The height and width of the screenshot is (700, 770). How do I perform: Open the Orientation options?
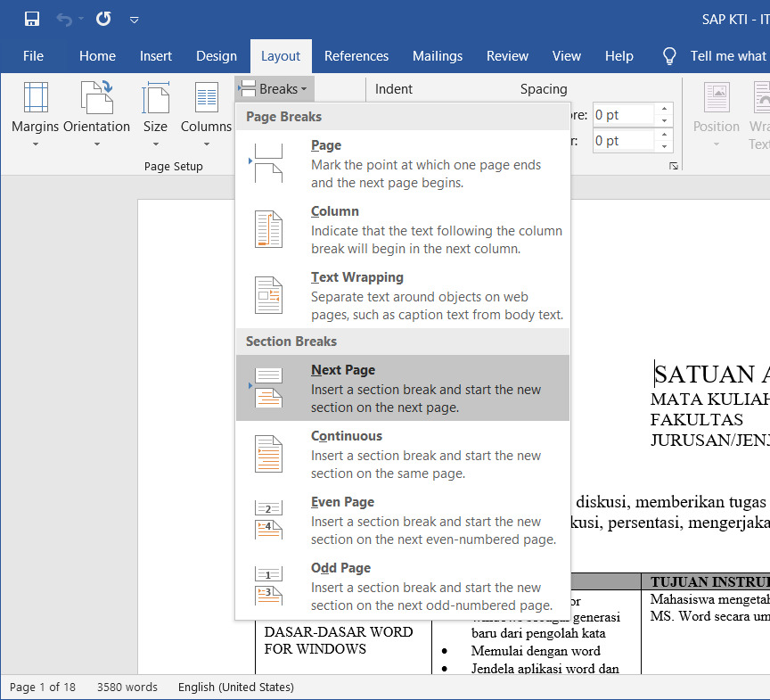pos(97,113)
